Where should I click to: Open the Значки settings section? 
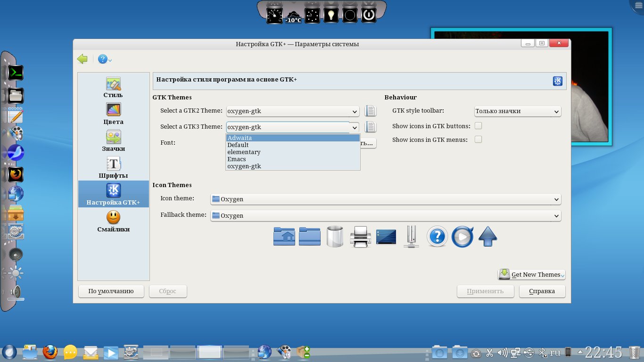coord(113,141)
